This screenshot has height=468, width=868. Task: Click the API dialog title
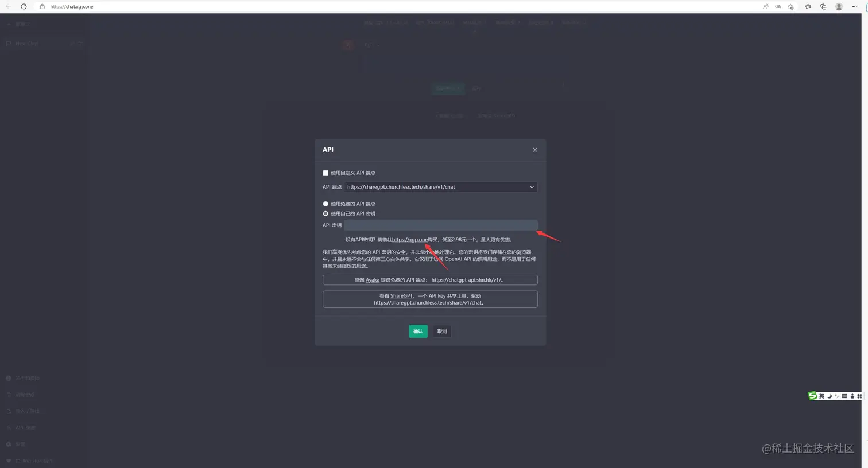pos(328,150)
